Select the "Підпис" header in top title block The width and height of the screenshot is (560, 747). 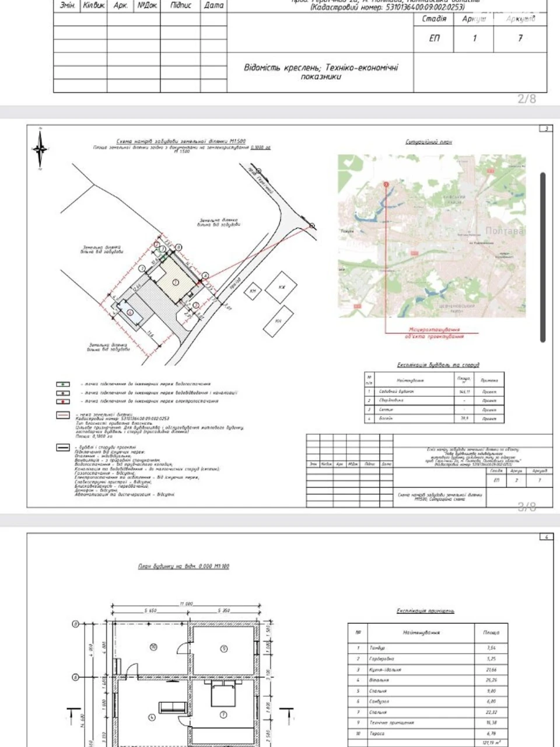click(181, 5)
